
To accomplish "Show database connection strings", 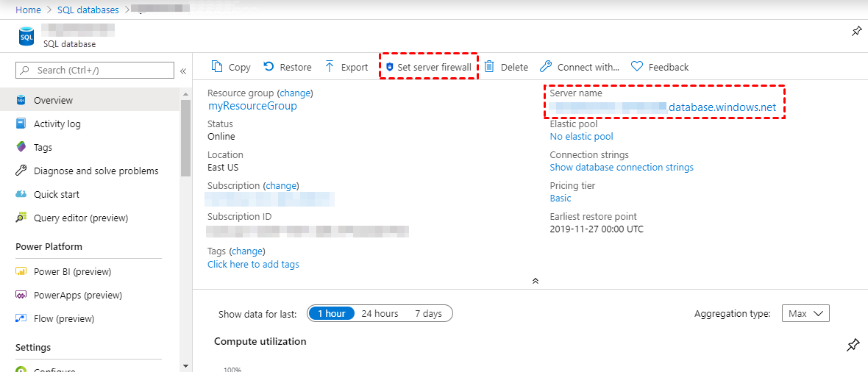I will [x=621, y=167].
